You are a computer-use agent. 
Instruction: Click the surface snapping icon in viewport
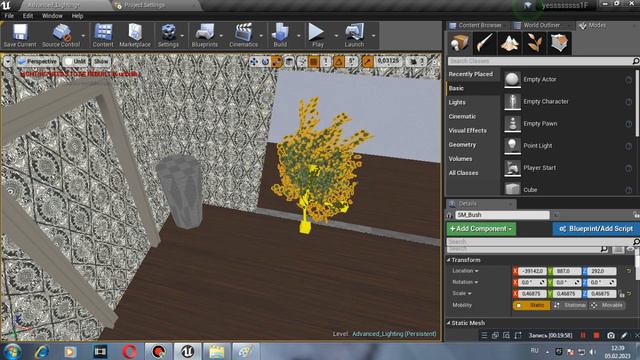coord(302,62)
